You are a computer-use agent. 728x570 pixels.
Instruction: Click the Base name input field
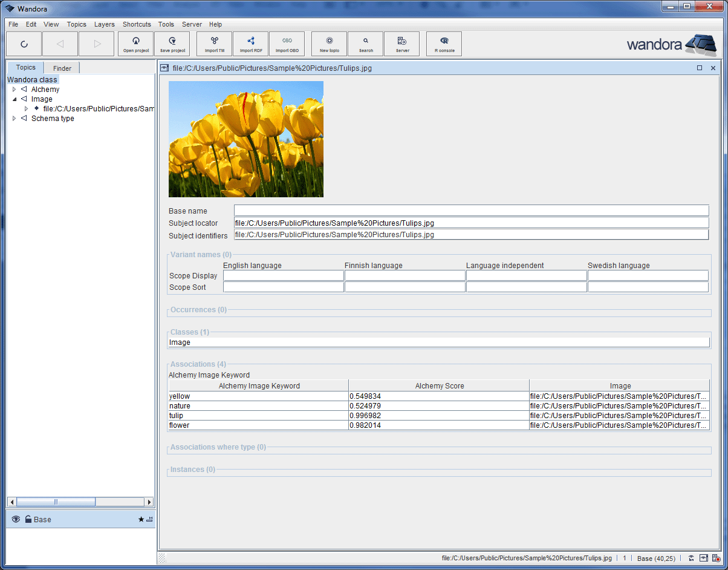coord(423,210)
